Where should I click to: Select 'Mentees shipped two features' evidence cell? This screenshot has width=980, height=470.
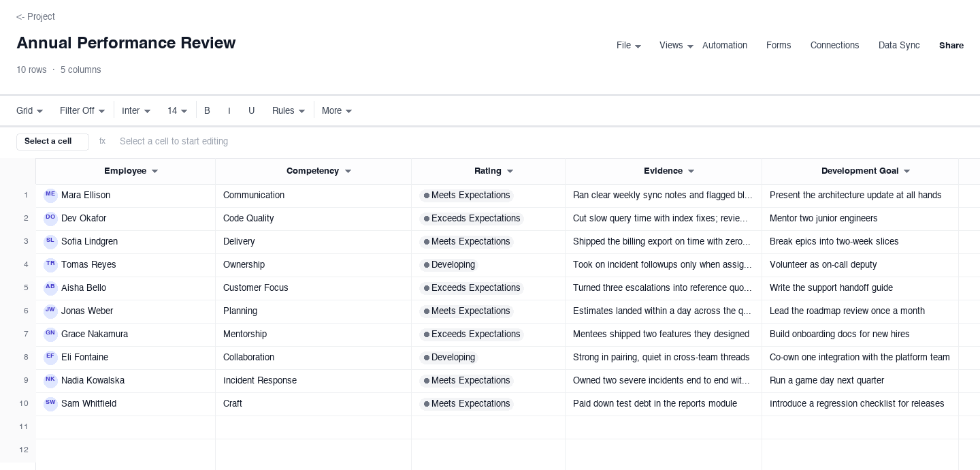664,334
